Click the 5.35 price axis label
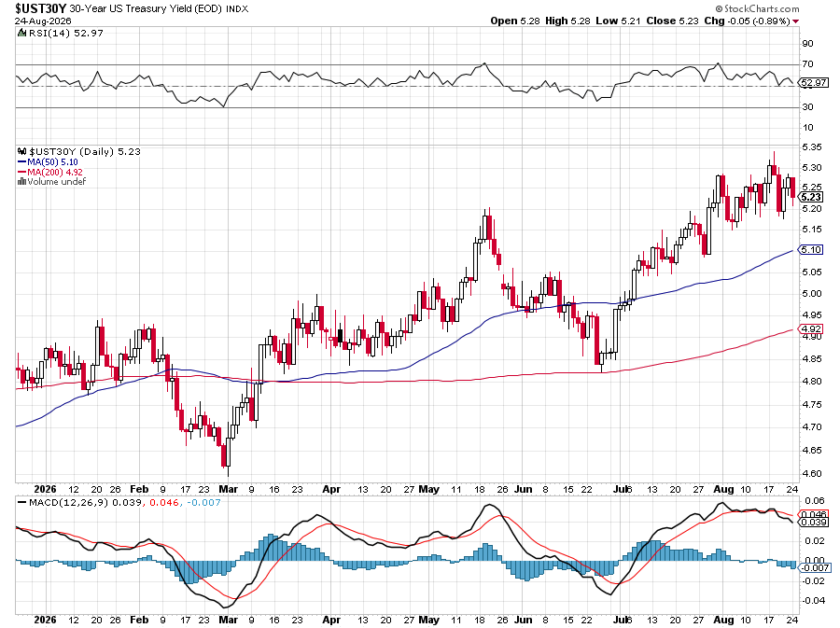This screenshot has width=840, height=628. (x=812, y=147)
